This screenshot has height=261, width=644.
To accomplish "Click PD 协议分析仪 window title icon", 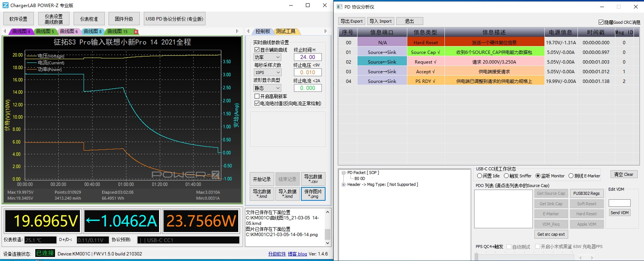I will (x=339, y=7).
